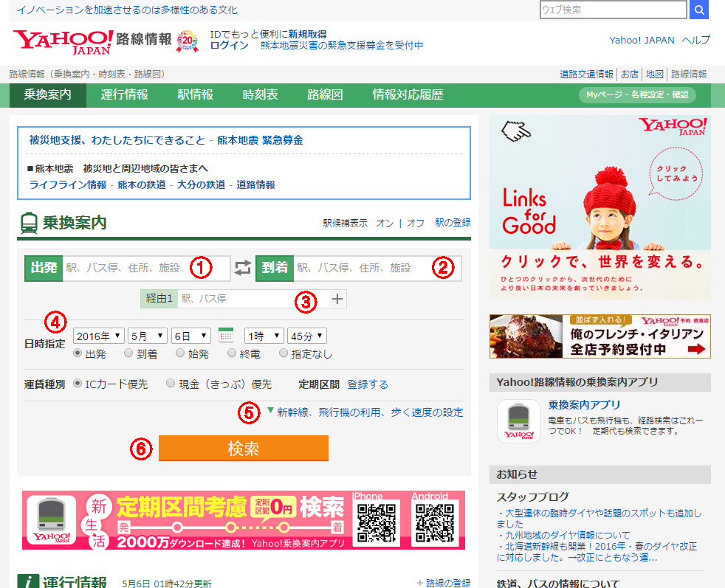This screenshot has height=588, width=725.
Task: Open the 1時 hour dropdown
Action: click(x=264, y=336)
